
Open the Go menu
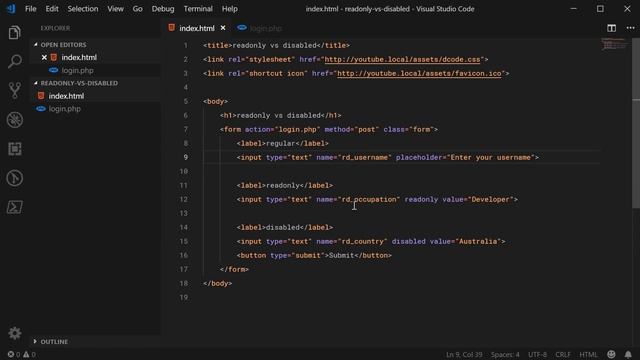click(138, 9)
